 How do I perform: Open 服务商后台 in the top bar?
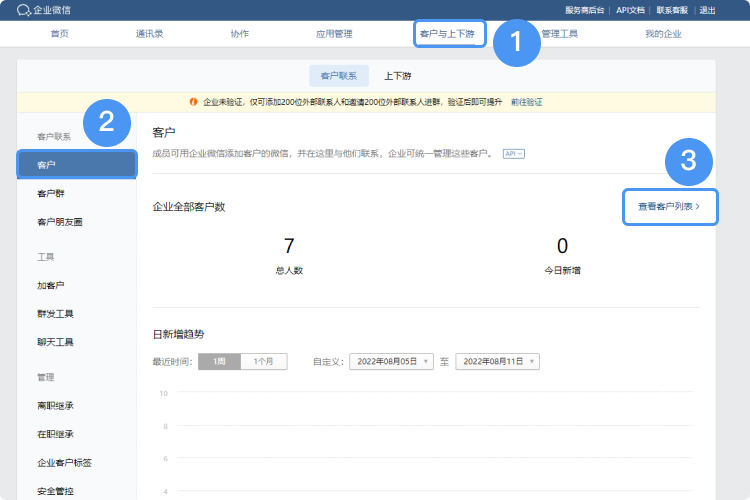point(584,10)
